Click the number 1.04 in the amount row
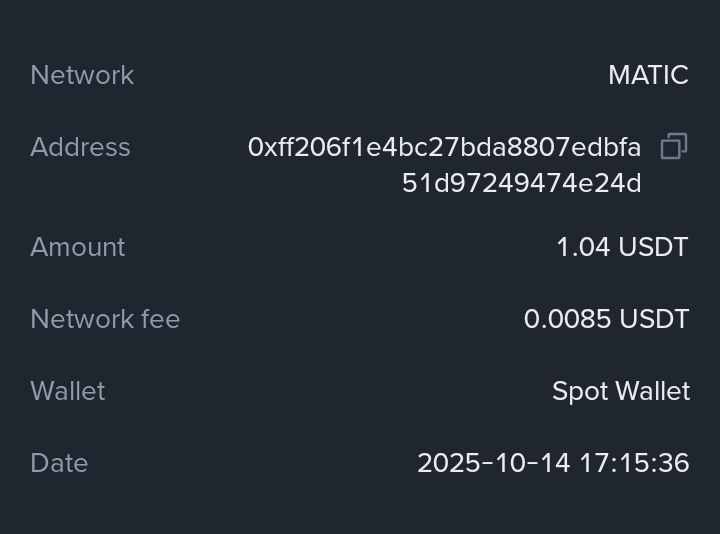 coord(583,247)
